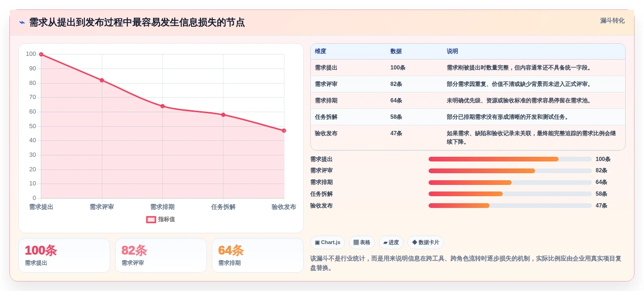Image resolution: width=644 pixels, height=291 pixels.
Task: Select the 进度 chip
Action: (391, 242)
